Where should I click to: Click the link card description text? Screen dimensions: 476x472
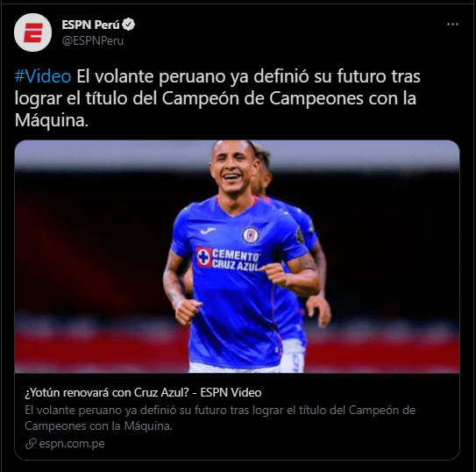click(x=220, y=418)
